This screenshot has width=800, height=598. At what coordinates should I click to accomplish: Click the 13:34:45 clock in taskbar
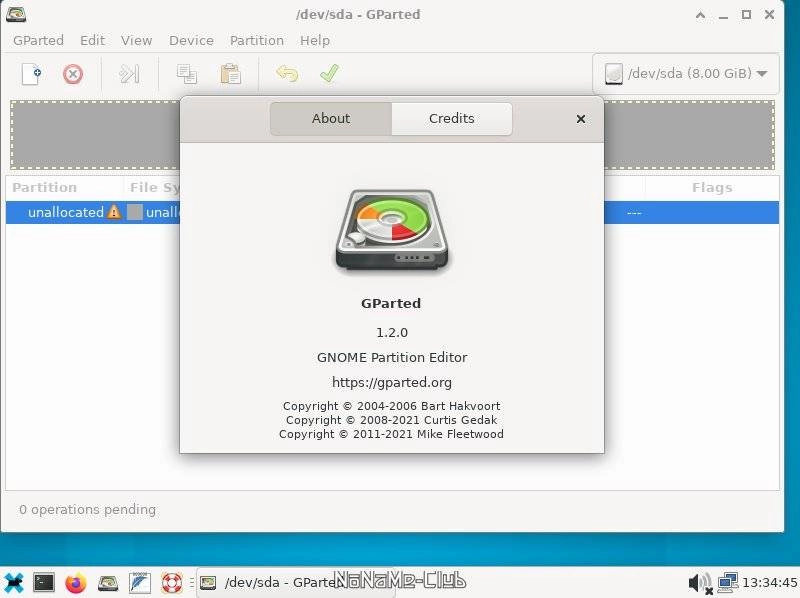click(769, 582)
